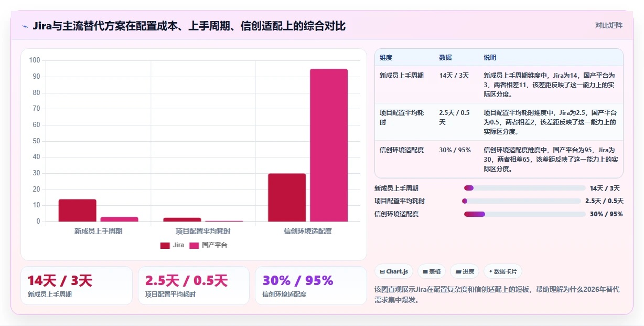Click the Jira bar for 新成员上手周期
The image size is (644, 326).
pyautogui.click(x=77, y=211)
